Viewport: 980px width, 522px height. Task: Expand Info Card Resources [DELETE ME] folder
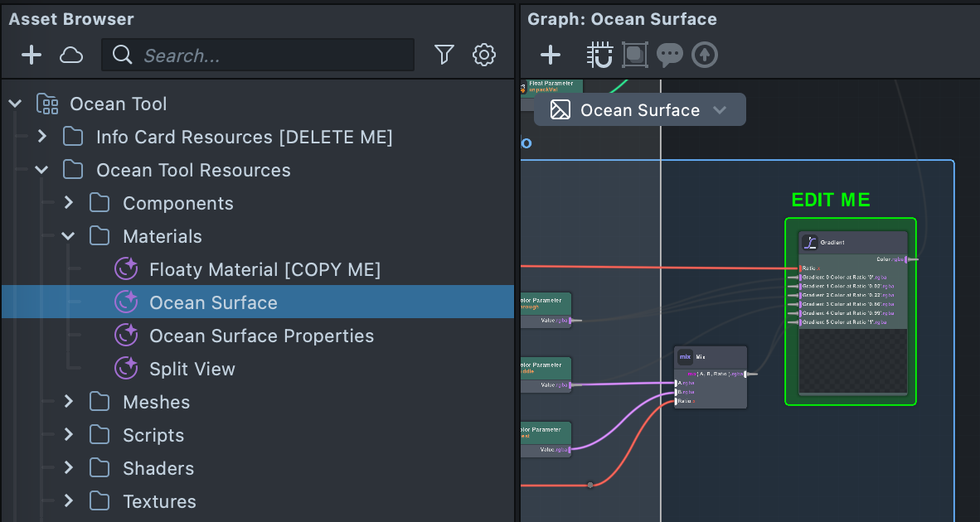click(42, 137)
